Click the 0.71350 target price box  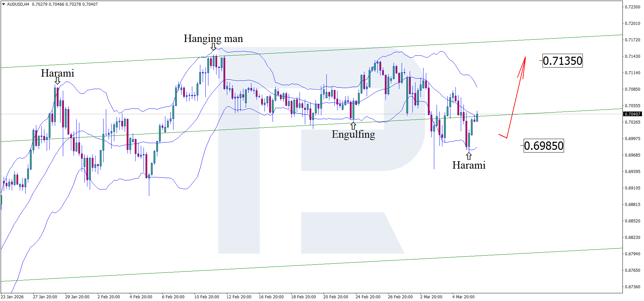click(x=563, y=61)
